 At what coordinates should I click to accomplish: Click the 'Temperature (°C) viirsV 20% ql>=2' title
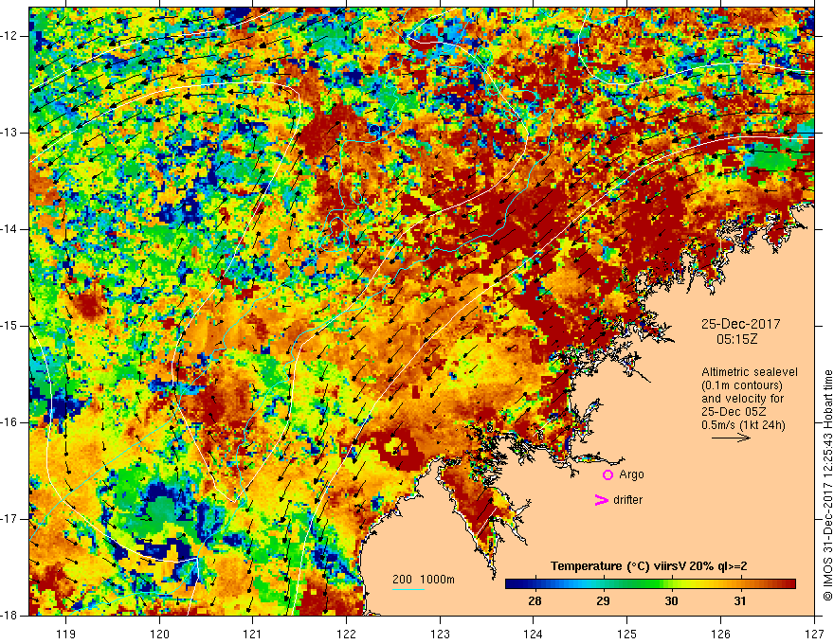[x=648, y=566]
